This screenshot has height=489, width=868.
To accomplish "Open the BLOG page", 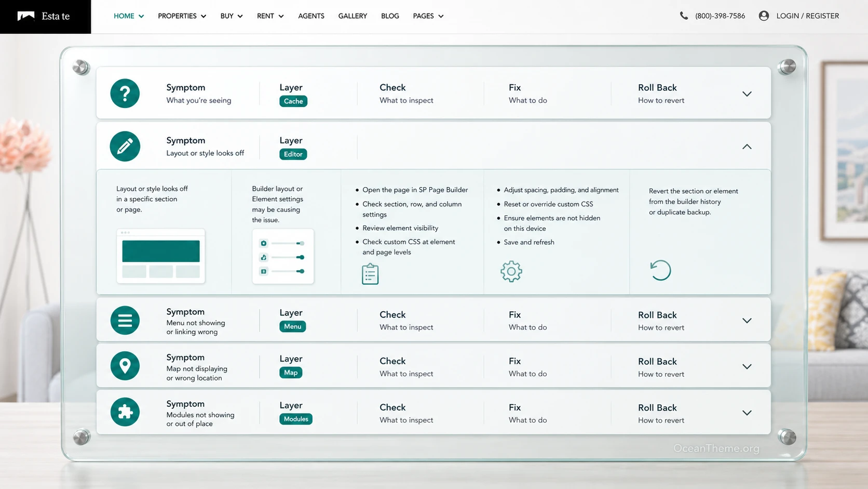I will (390, 16).
